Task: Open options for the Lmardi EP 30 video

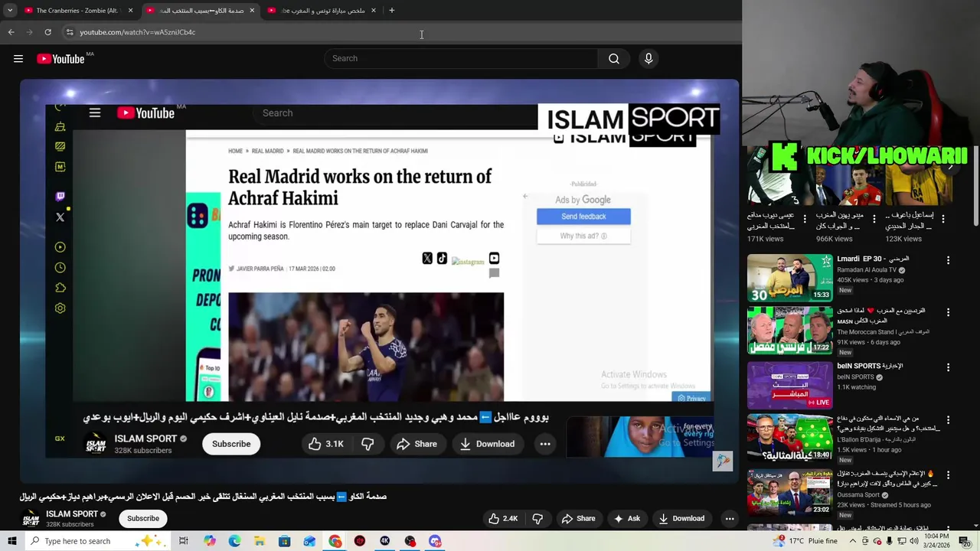Action: pyautogui.click(x=948, y=260)
